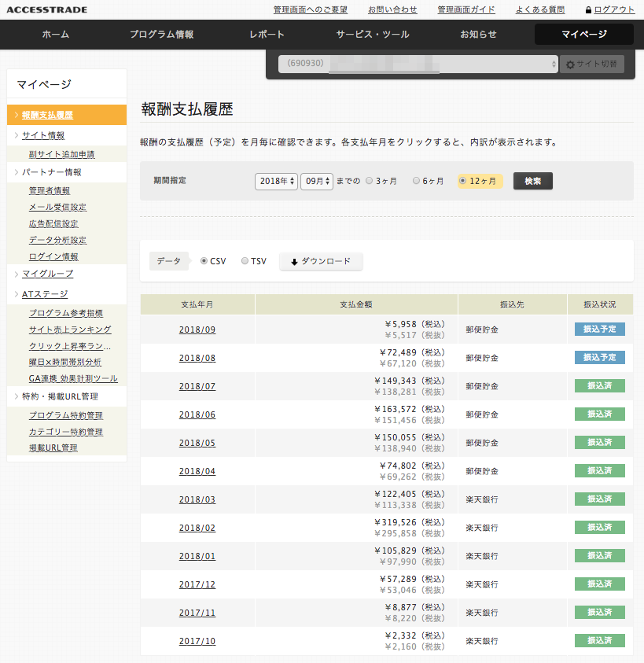Choose TSV data format
The image size is (644, 663).
245,261
